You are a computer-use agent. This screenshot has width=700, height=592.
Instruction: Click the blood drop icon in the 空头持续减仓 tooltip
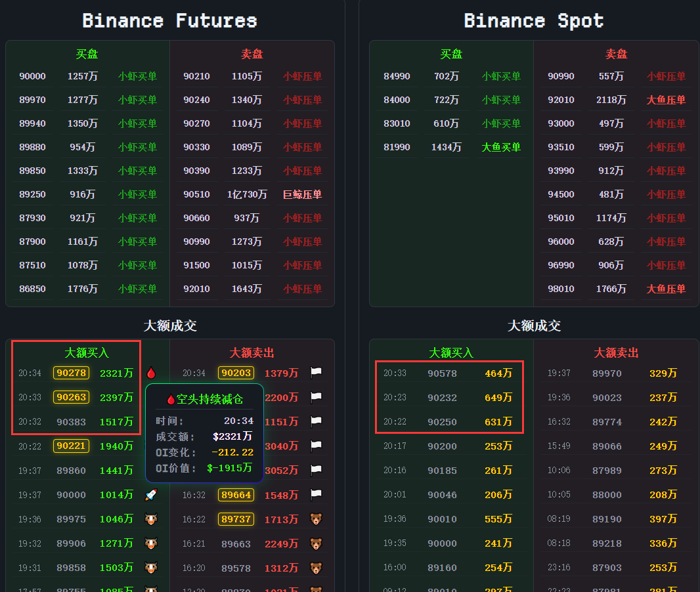coord(171,399)
